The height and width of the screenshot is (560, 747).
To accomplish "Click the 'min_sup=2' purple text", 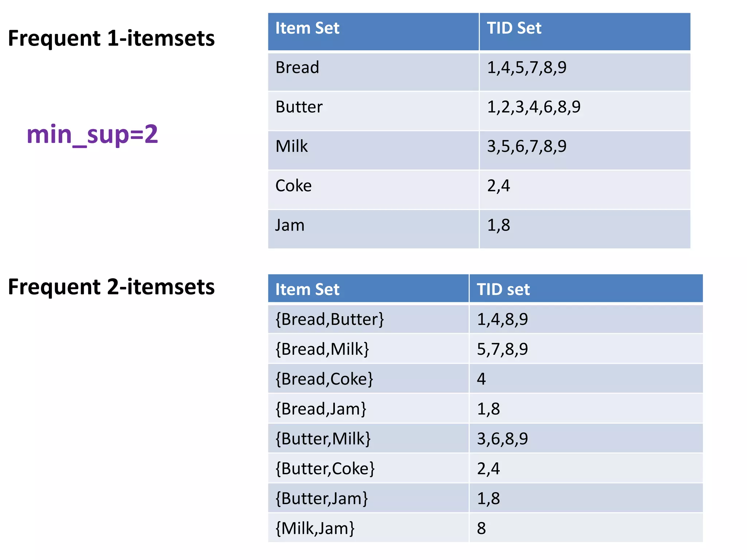I will [92, 135].
